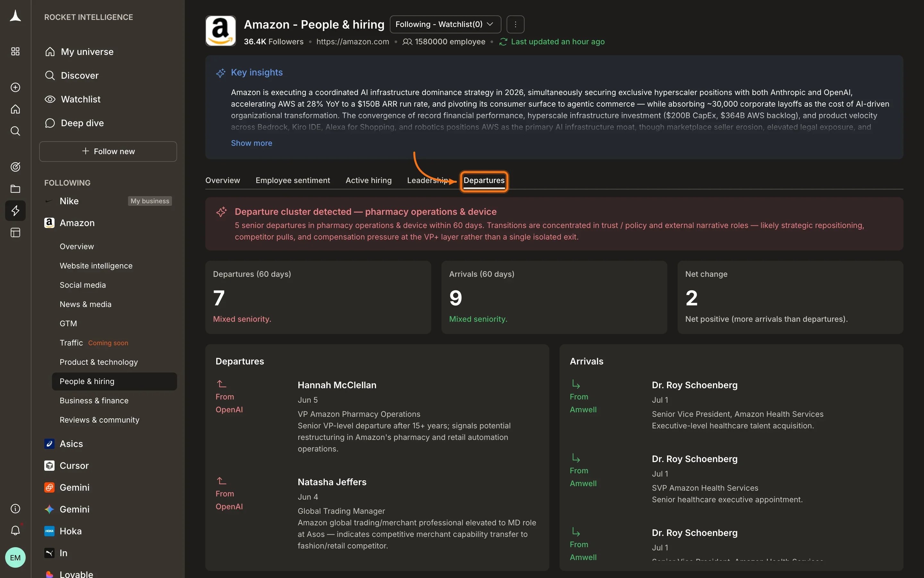Click the Follow new button
Screen dimensions: 924x578
pos(108,151)
